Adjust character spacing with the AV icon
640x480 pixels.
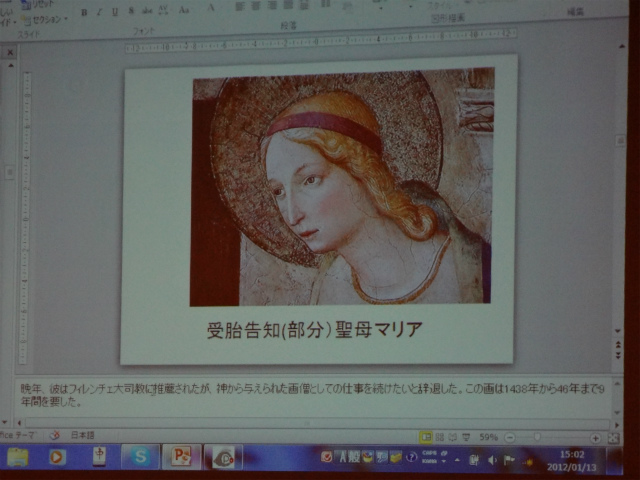(163, 10)
